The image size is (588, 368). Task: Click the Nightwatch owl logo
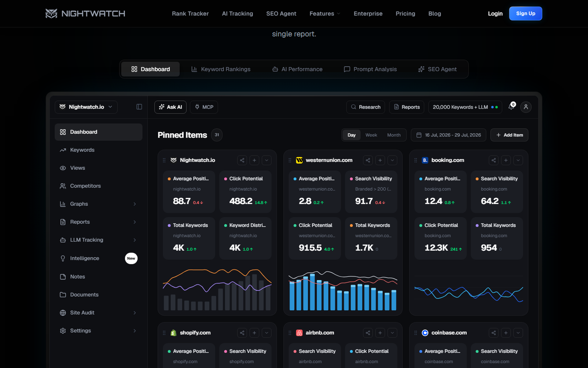85,13
